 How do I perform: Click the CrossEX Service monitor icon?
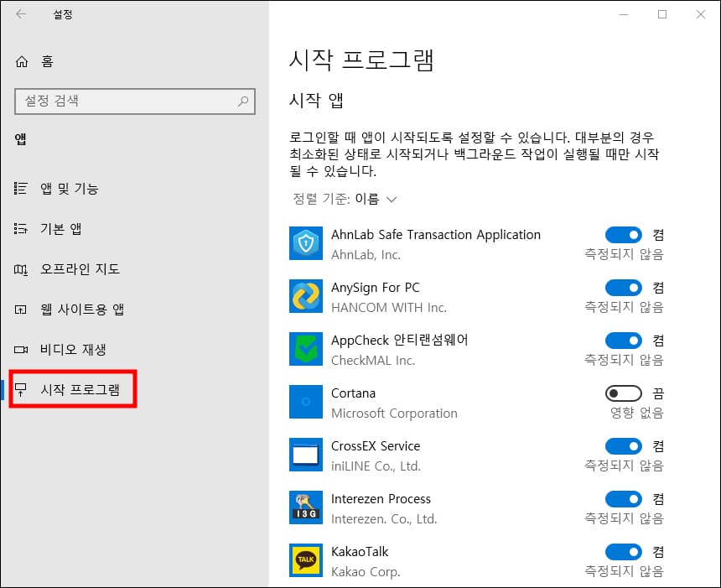click(x=306, y=455)
